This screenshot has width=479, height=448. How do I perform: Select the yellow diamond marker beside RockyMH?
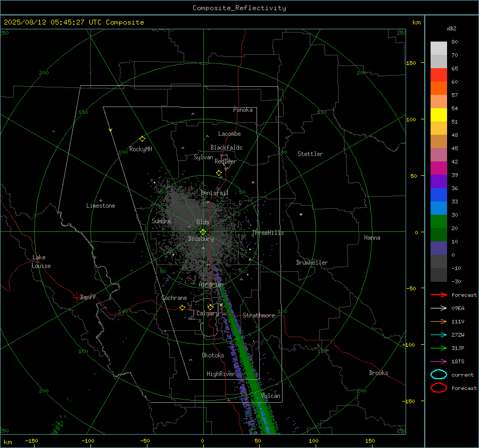click(142, 139)
